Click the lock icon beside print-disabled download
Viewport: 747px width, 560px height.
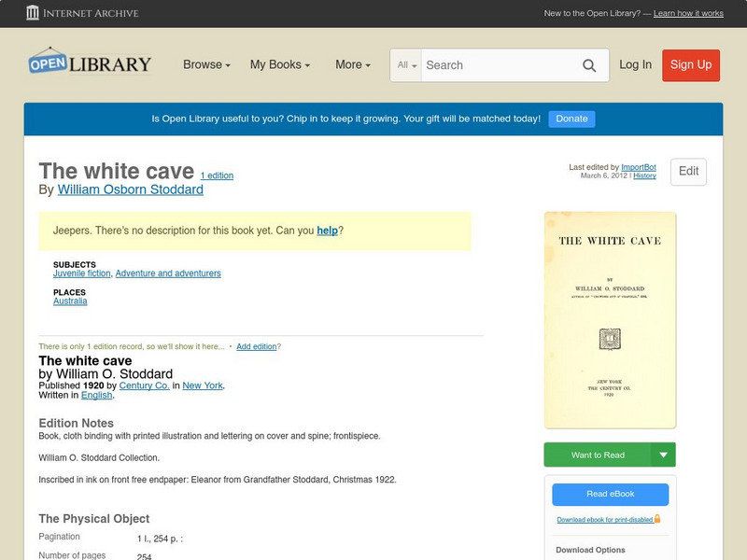coord(657,519)
